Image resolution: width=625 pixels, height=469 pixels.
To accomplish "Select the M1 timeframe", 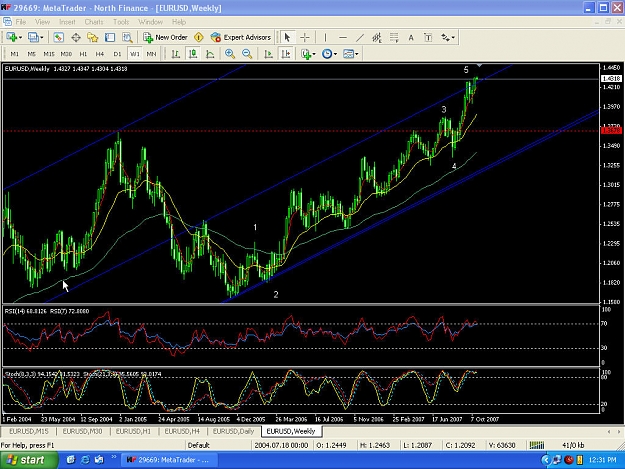I will pos(15,54).
